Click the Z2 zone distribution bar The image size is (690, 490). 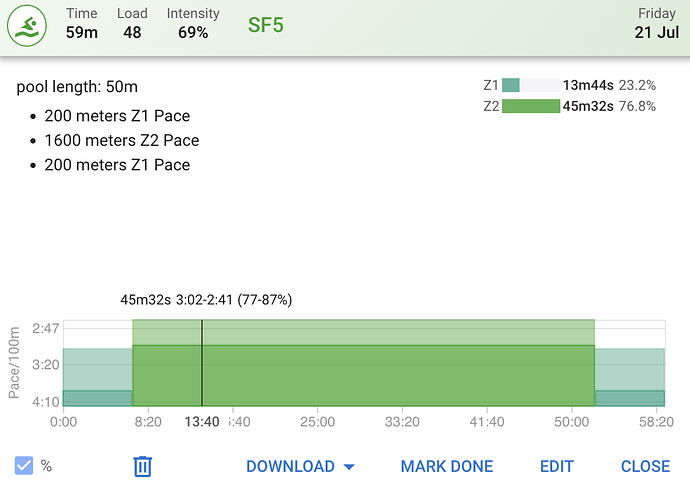click(531, 106)
